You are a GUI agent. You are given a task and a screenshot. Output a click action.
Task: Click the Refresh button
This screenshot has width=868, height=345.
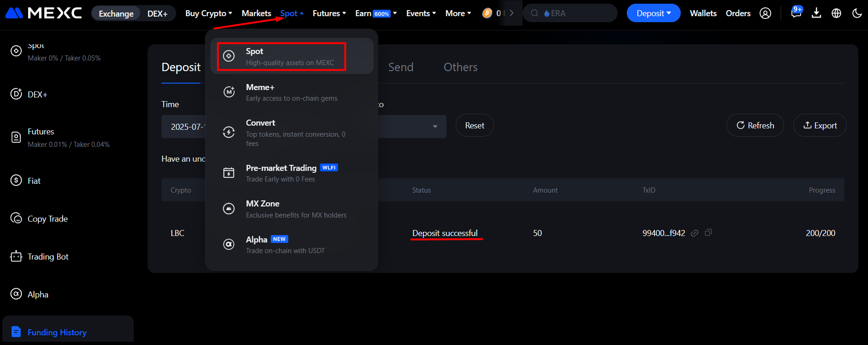(x=755, y=126)
